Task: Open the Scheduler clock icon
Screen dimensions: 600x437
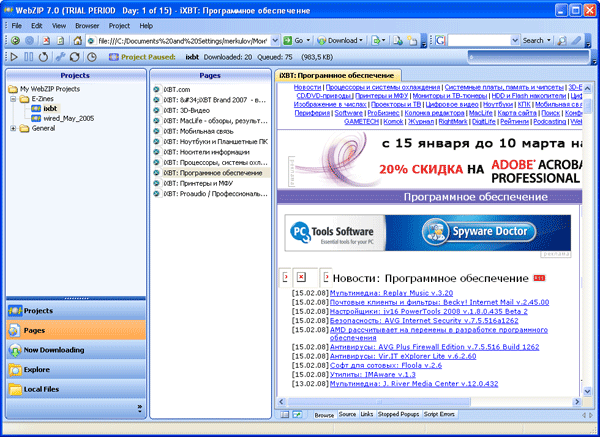Action: click(x=91, y=57)
